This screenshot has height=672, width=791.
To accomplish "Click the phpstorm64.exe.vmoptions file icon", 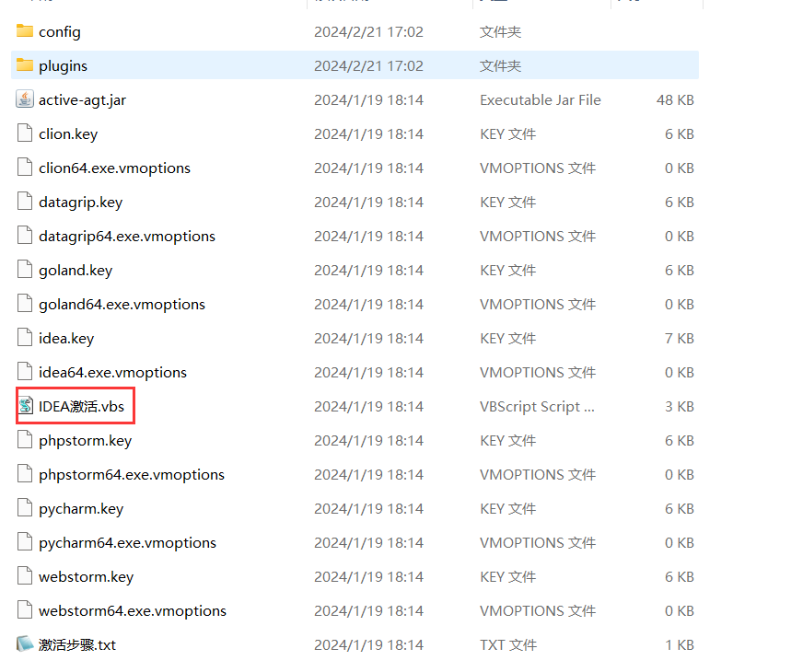I will (25, 474).
